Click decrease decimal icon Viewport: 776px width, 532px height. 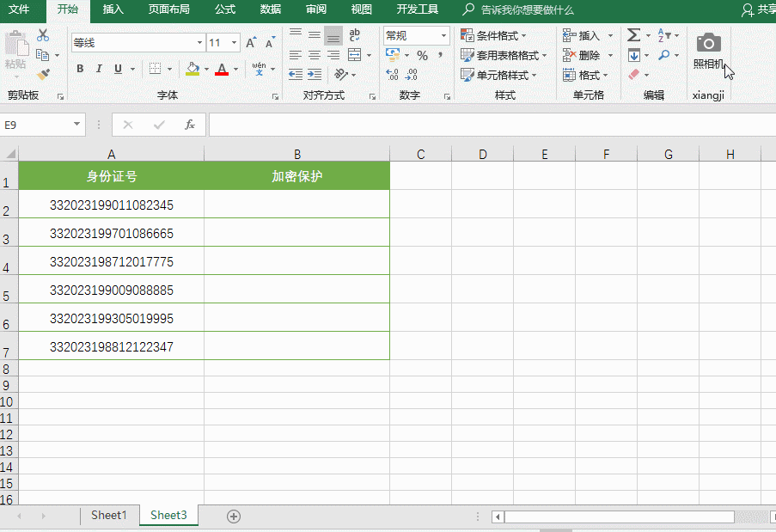click(412, 75)
